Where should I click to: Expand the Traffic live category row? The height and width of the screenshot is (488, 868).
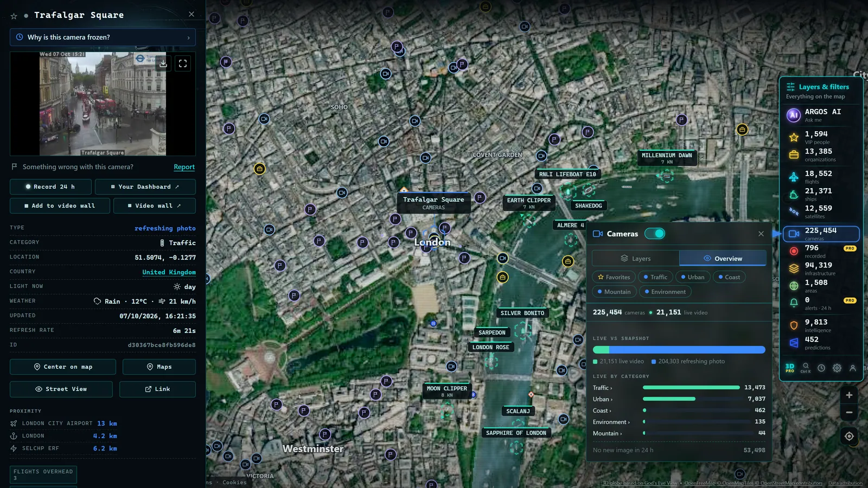[x=679, y=388]
